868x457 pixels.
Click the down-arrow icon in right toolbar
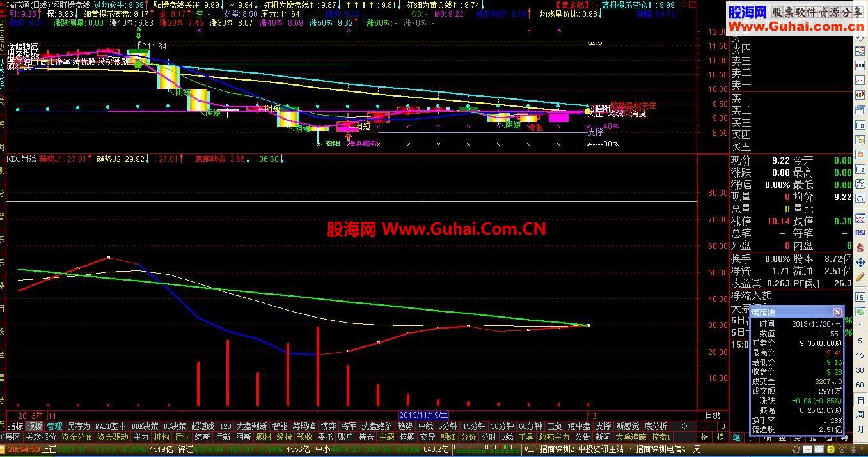point(860,38)
